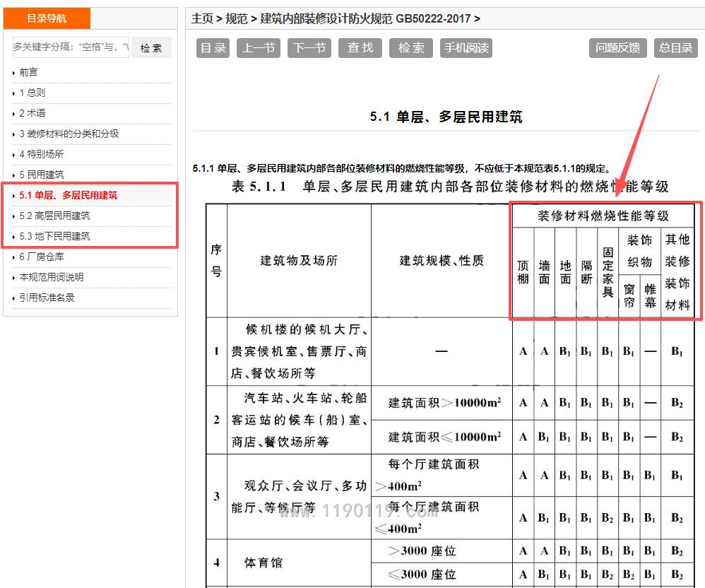Click the sidebar keyword search input field
Image resolution: width=705 pixels, height=588 pixels.
(x=70, y=47)
